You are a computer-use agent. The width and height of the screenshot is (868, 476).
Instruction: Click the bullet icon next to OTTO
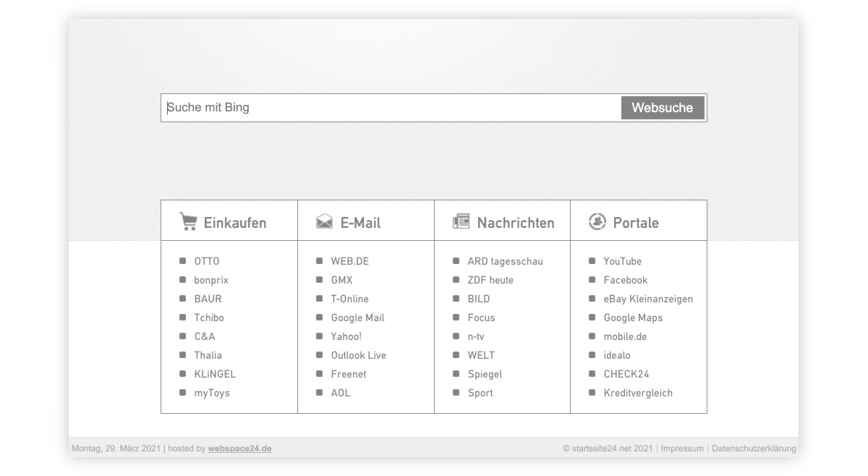(182, 261)
